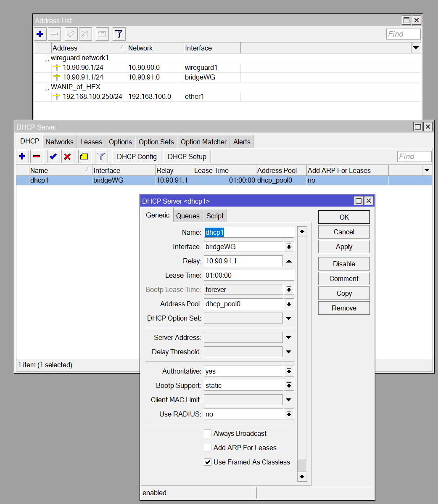Click Find box in DHCP Server window

414,156
